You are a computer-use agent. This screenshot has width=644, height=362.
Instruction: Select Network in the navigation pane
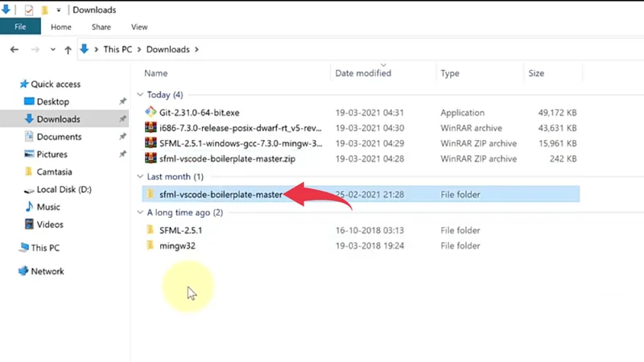47,271
